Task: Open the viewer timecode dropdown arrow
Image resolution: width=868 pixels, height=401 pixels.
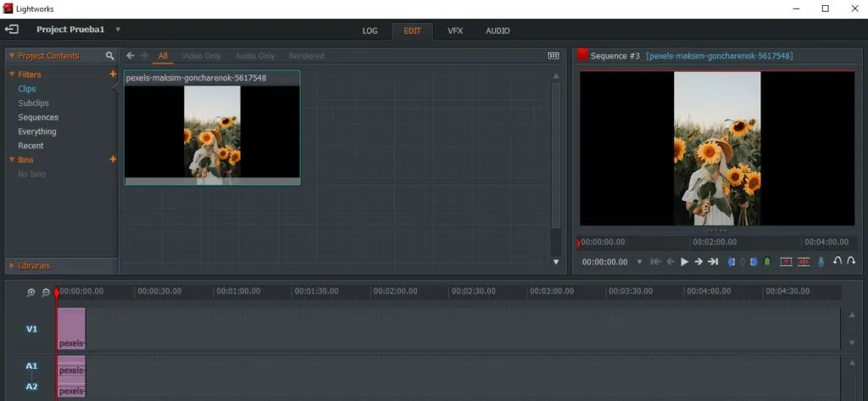Action: click(640, 262)
